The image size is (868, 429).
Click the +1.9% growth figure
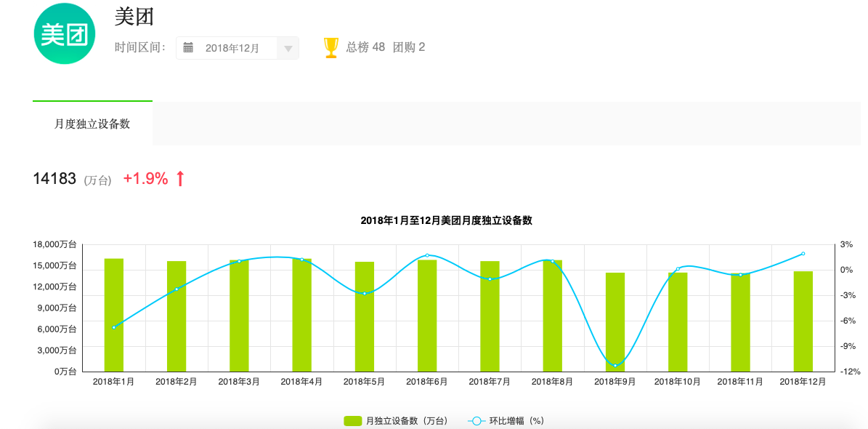pyautogui.click(x=145, y=178)
